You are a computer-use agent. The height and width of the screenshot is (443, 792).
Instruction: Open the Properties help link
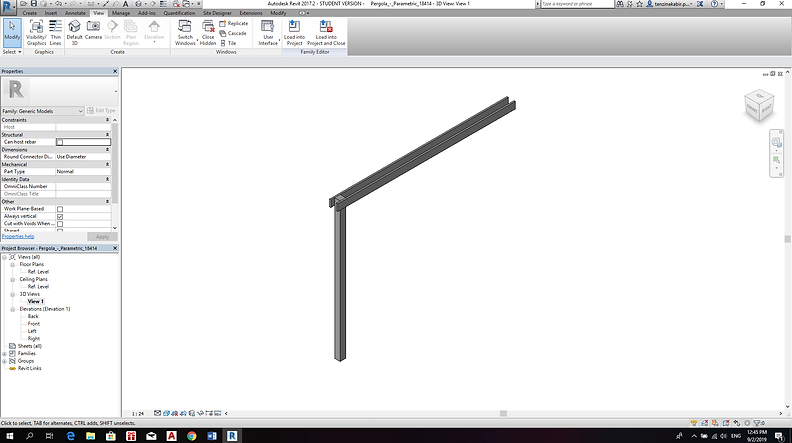pyautogui.click(x=18, y=236)
